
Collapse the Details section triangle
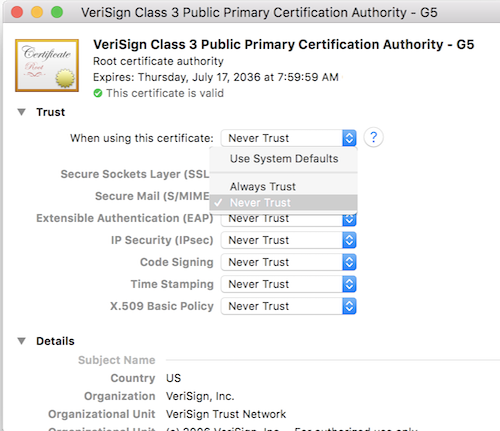(x=22, y=341)
